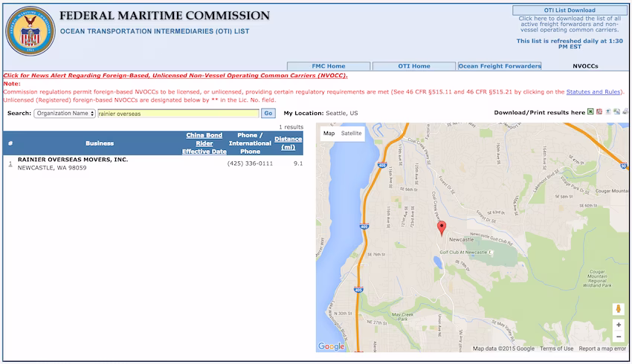Export results with the red PDF icon
The image size is (632, 364).
pyautogui.click(x=599, y=112)
